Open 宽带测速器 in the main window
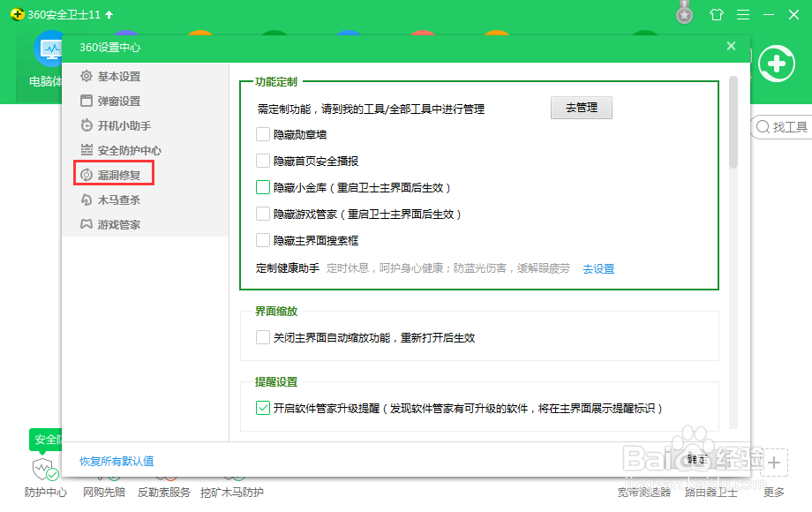Screen dimensions: 812x512 coord(643,493)
